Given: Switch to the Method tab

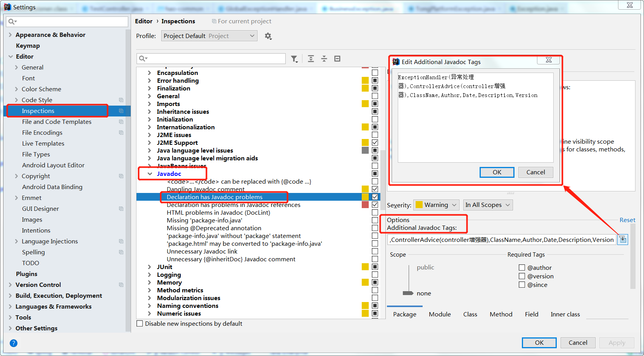Looking at the screenshot, I should [x=501, y=314].
